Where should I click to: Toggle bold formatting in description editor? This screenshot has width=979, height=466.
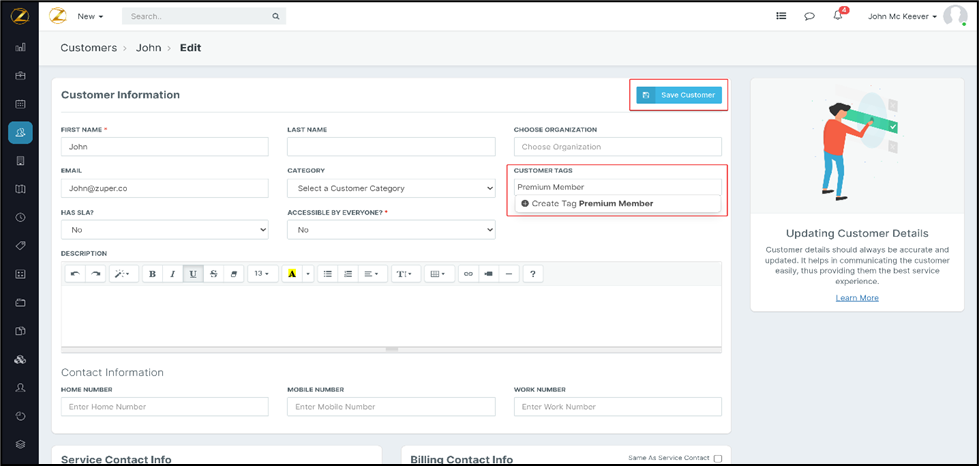coord(152,274)
